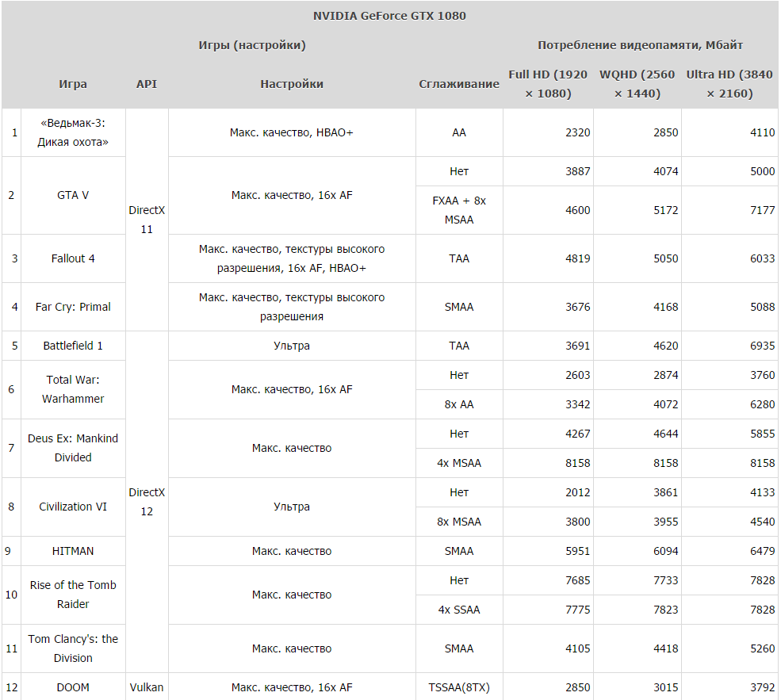The height and width of the screenshot is (700, 781).
Task: Select the 'DirectX 11' API cell
Action: 147,220
